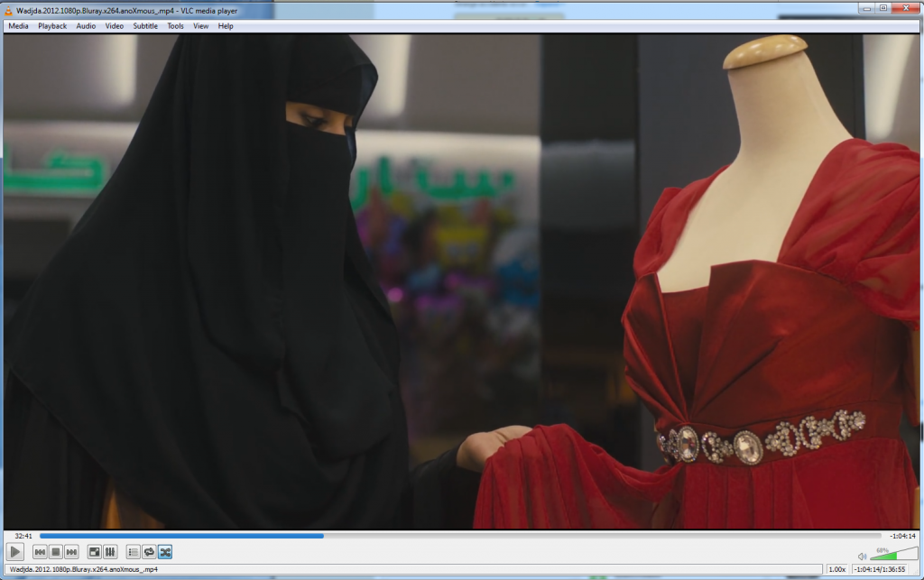Screen dimensions: 924x580
Task: Click the VLC cone icon in title bar
Action: click(8, 11)
